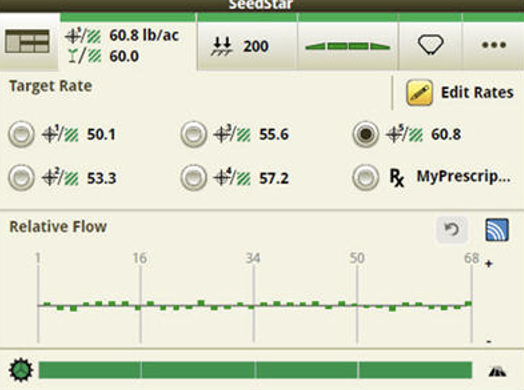Image resolution: width=524 pixels, height=390 pixels.
Task: Click the blue sensor signal icon
Action: (x=497, y=230)
